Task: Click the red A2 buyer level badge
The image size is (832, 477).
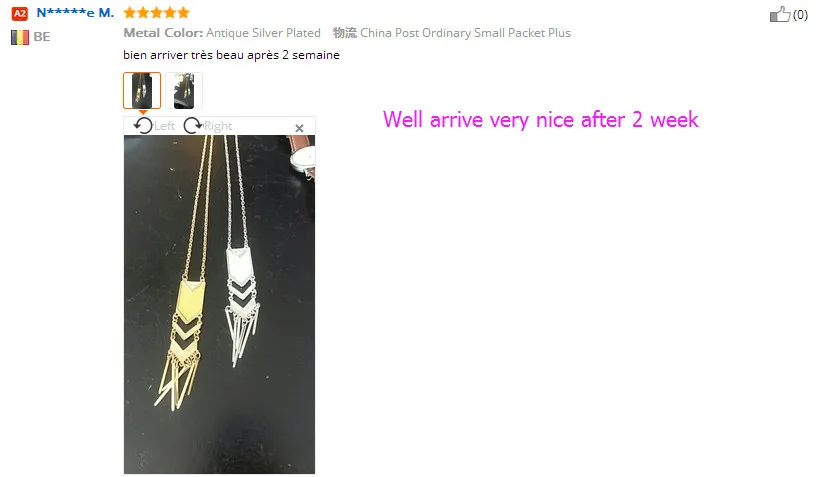Action: tap(20, 13)
